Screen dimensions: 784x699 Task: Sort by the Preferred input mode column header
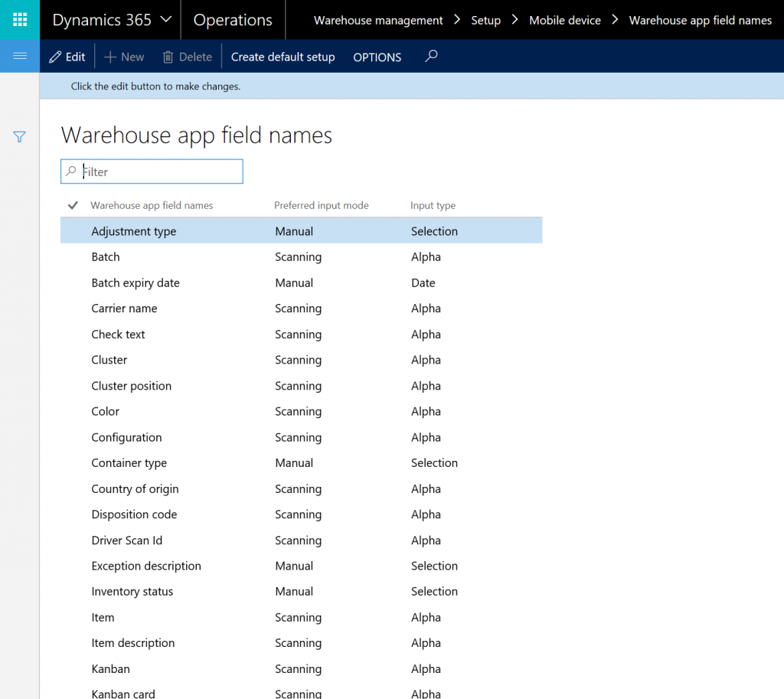[321, 205]
